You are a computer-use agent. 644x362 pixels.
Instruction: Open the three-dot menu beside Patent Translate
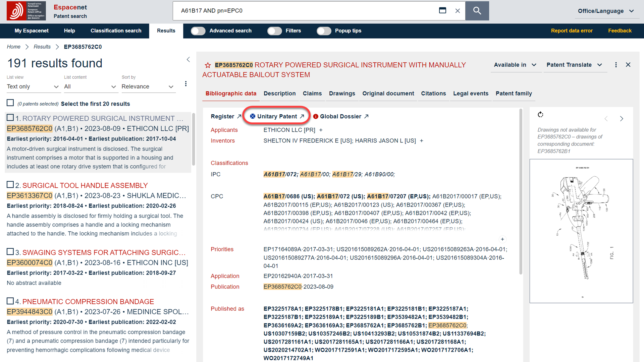616,65
